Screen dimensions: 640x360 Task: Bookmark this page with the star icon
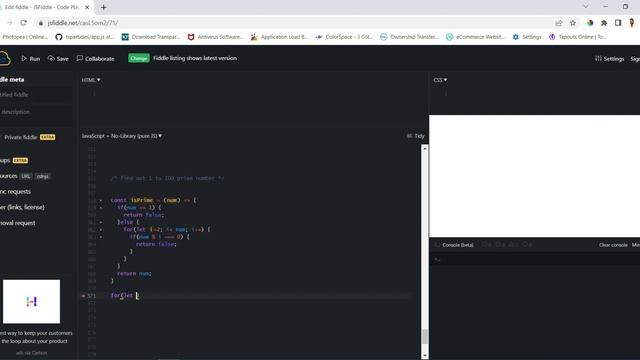[573, 23]
